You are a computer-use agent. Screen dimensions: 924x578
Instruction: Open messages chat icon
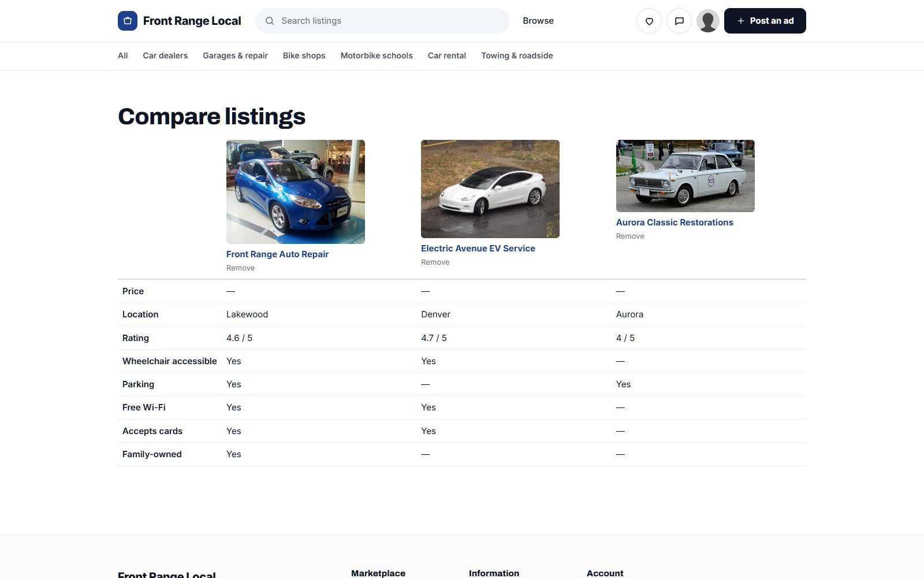pyautogui.click(x=679, y=21)
